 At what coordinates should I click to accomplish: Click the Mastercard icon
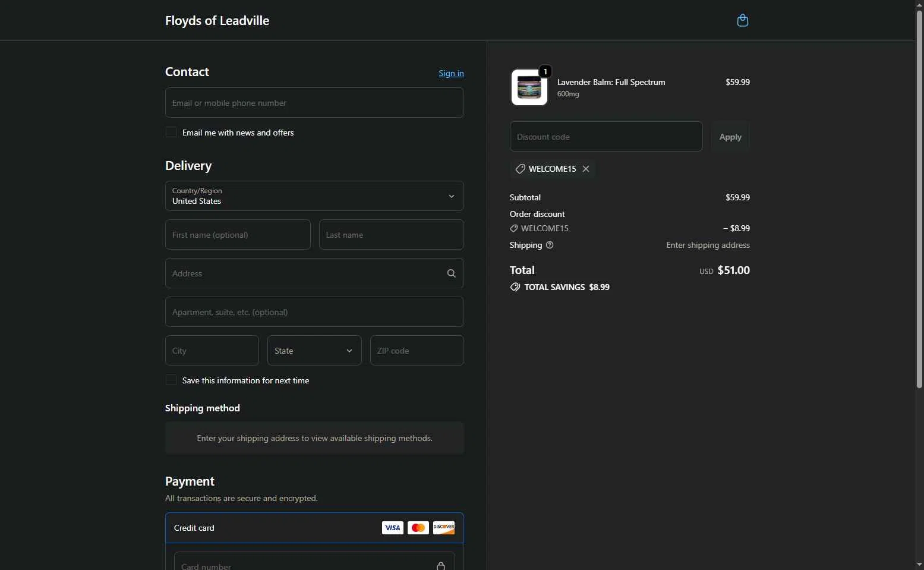coord(418,528)
